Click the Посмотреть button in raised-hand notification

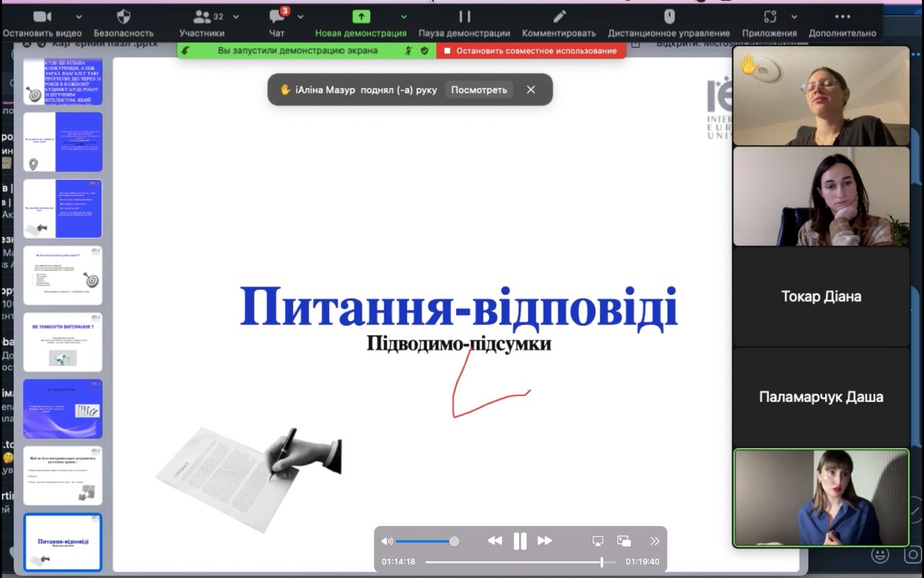[x=479, y=90]
